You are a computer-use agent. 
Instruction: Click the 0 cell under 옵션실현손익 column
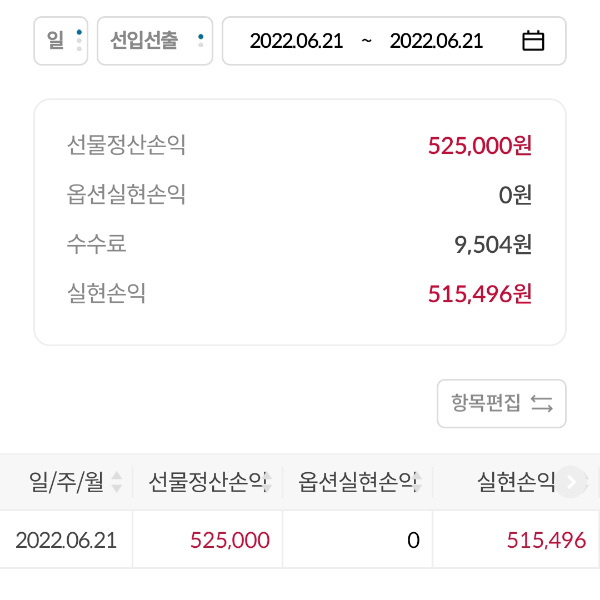pyautogui.click(x=412, y=541)
